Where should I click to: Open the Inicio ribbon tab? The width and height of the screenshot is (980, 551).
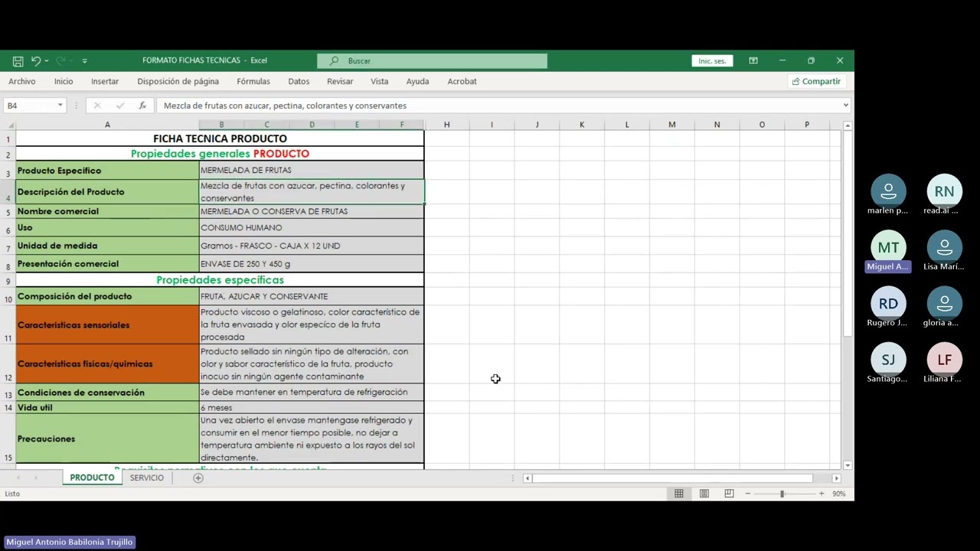click(x=64, y=81)
